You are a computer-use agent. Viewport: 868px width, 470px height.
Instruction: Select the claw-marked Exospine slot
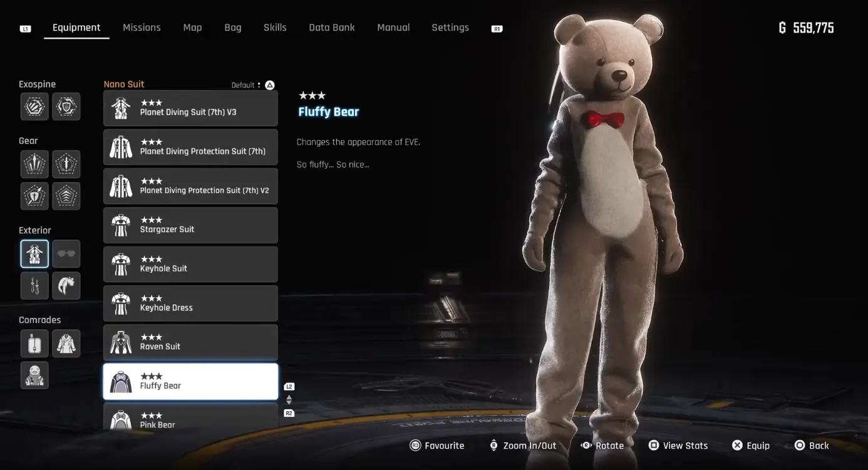point(34,107)
